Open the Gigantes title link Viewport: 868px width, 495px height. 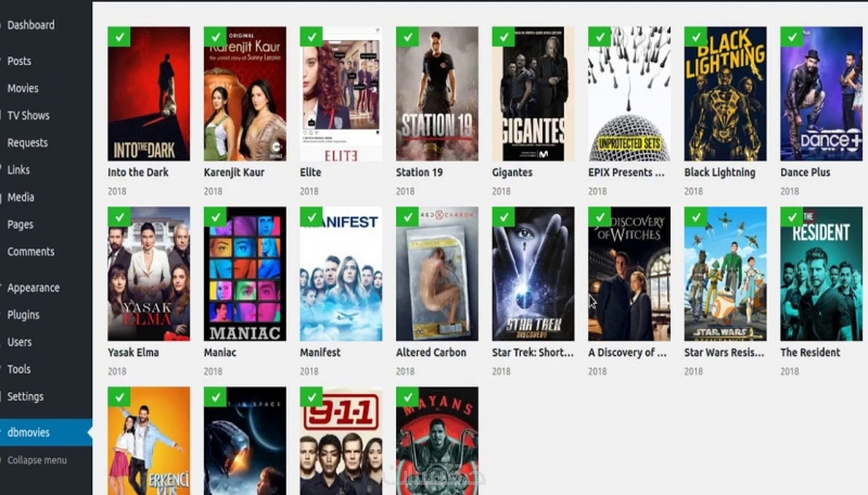tap(512, 172)
